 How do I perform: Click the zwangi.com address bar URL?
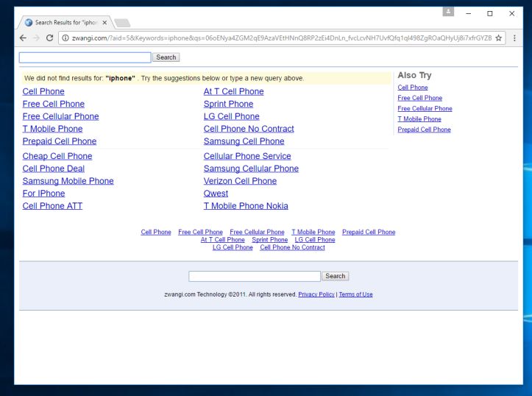(282, 38)
